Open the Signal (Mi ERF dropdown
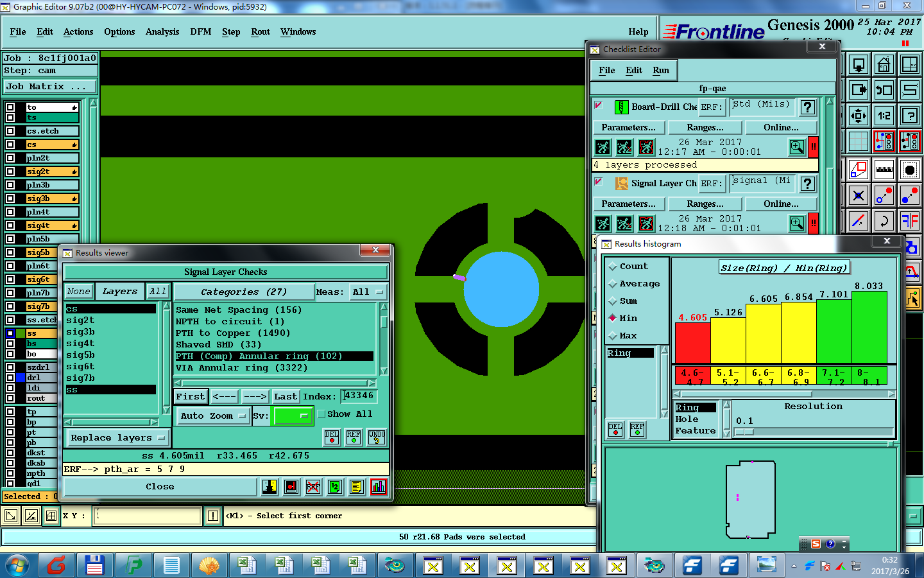This screenshot has width=924, height=578. (x=762, y=183)
